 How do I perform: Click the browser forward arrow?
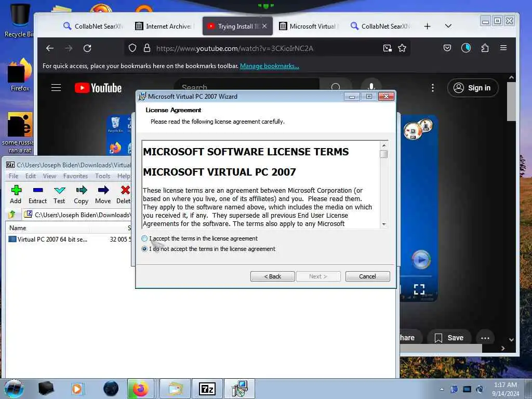pos(69,48)
